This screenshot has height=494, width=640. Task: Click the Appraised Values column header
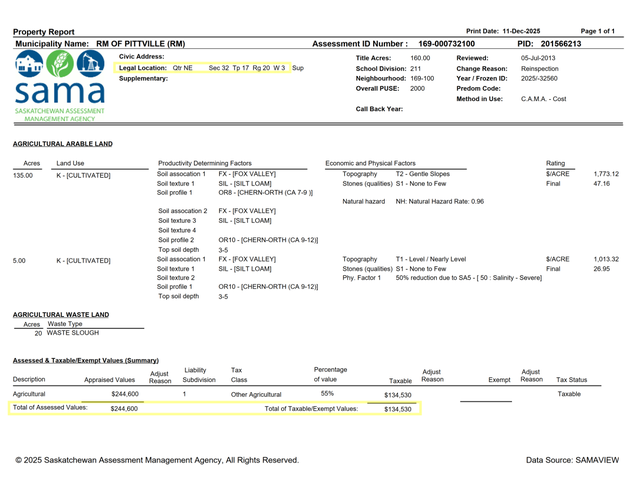(109, 380)
